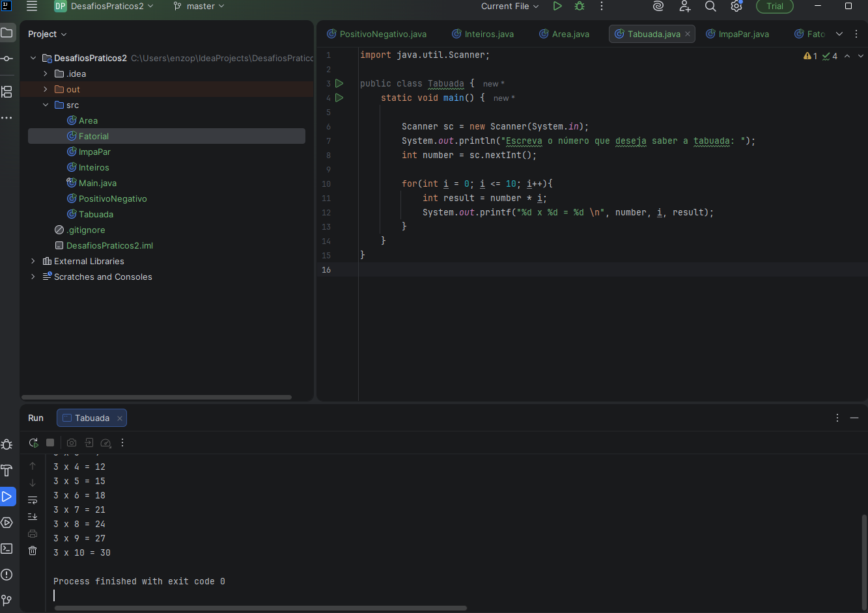
Task: Open the Current File run configuration dropdown
Action: (x=510, y=7)
